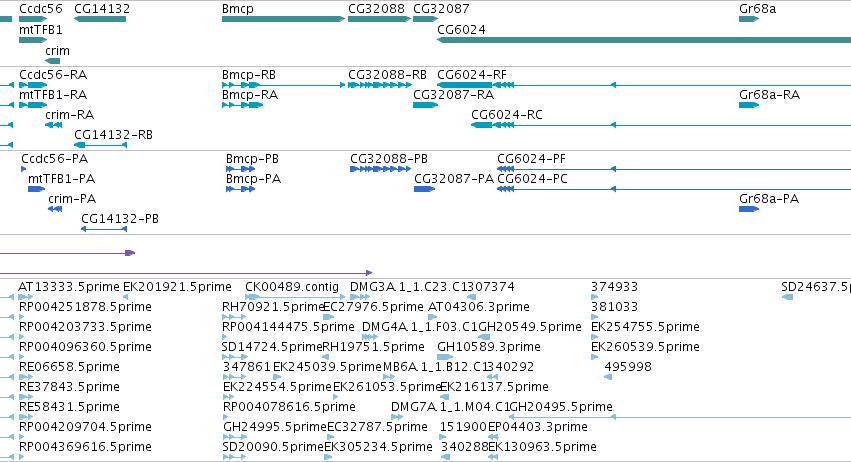851x462 pixels.
Task: Select transcript CG32088-RB
Action: coord(387,74)
